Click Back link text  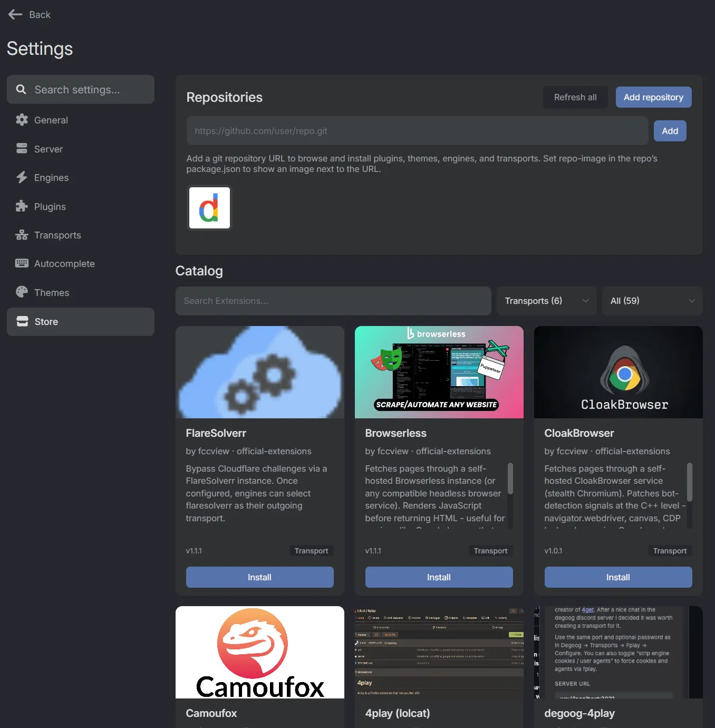(x=40, y=15)
